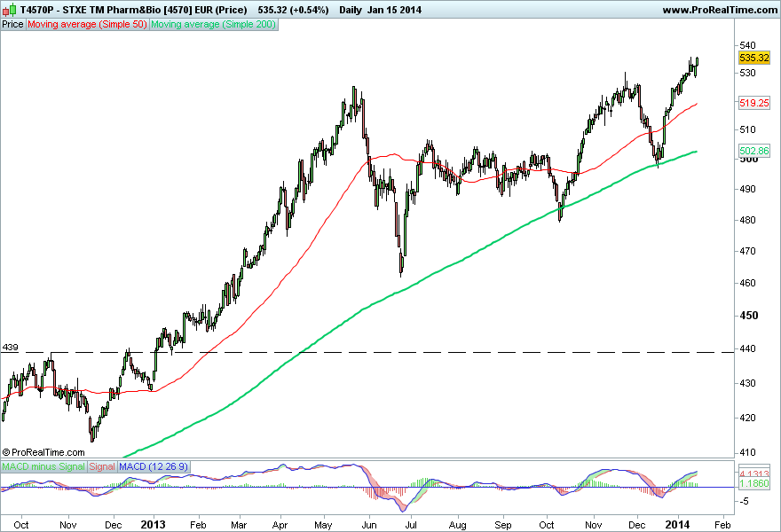Click the 439 horizontal line label
The width and height of the screenshot is (781, 532).
[11, 348]
